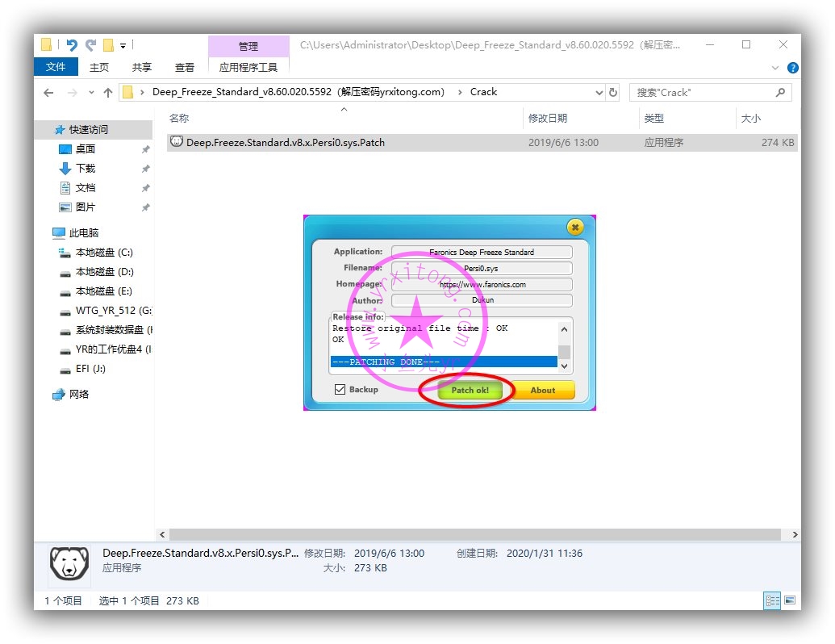Switch to details view icon in status bar

click(x=772, y=601)
